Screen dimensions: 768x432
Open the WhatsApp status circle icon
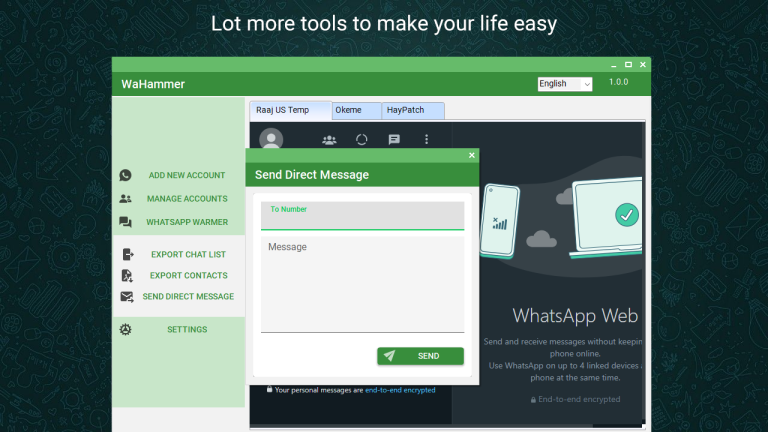pos(362,140)
